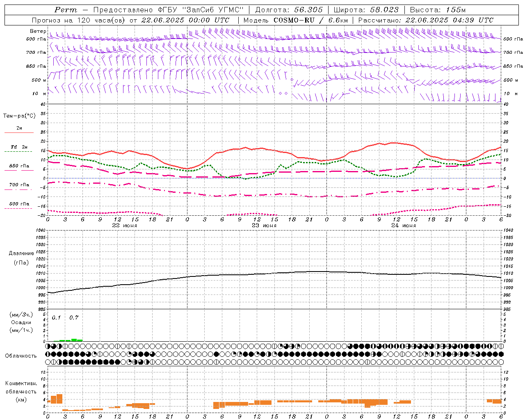
Task: Click the 'Модель COSMO-RU / 6.6км' label
Action: [x=296, y=20]
